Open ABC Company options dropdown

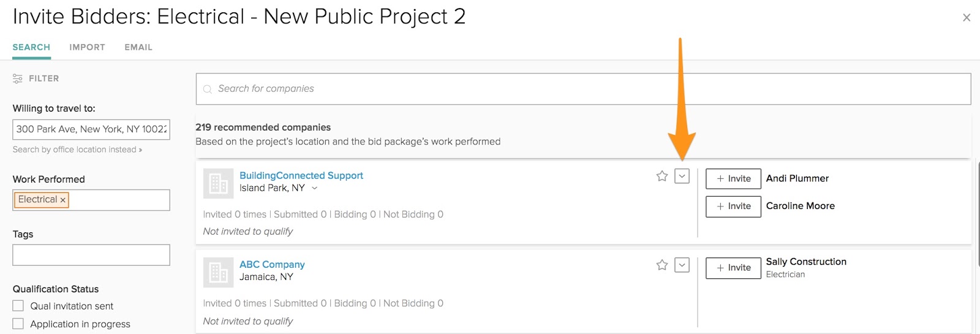click(x=682, y=265)
